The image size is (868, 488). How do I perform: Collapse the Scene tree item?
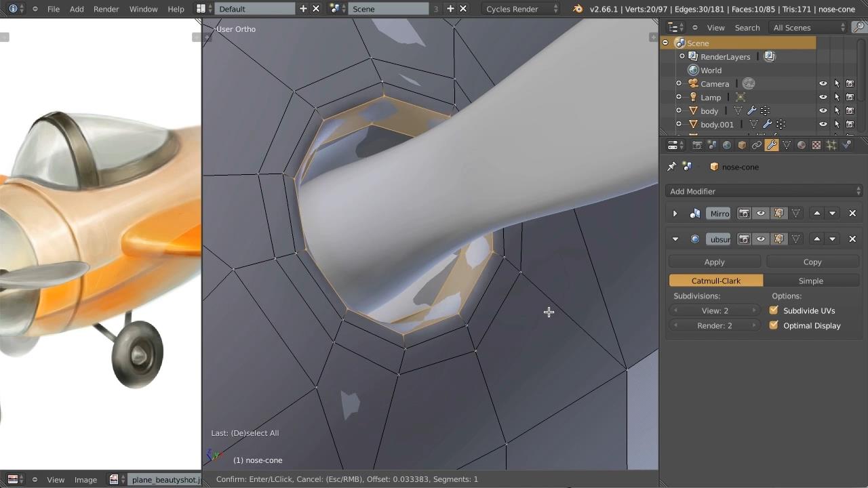tap(665, 43)
